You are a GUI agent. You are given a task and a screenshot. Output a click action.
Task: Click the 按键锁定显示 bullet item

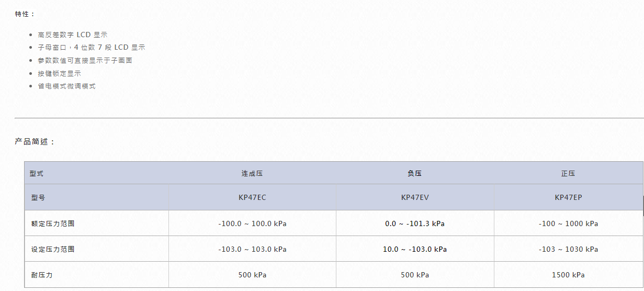coord(59,74)
